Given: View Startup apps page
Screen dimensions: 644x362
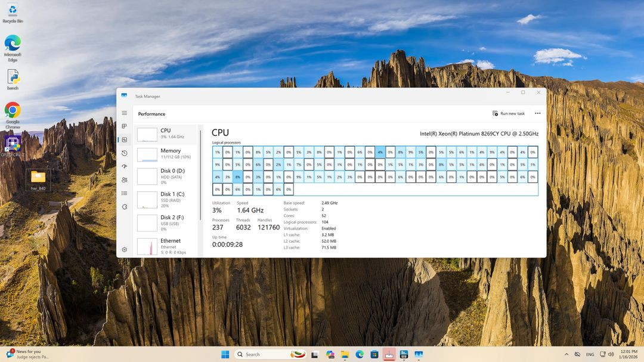Looking at the screenshot, I should coord(124,166).
